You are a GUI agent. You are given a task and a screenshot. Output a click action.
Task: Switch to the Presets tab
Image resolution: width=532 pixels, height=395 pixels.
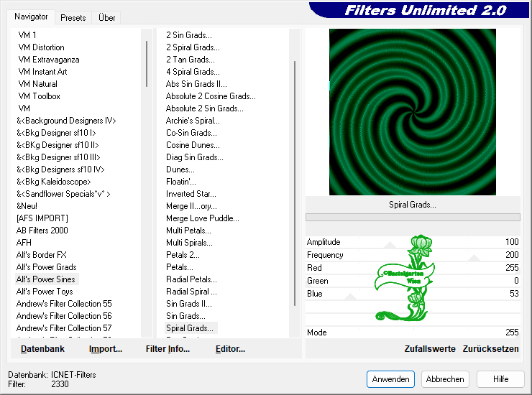(x=73, y=17)
